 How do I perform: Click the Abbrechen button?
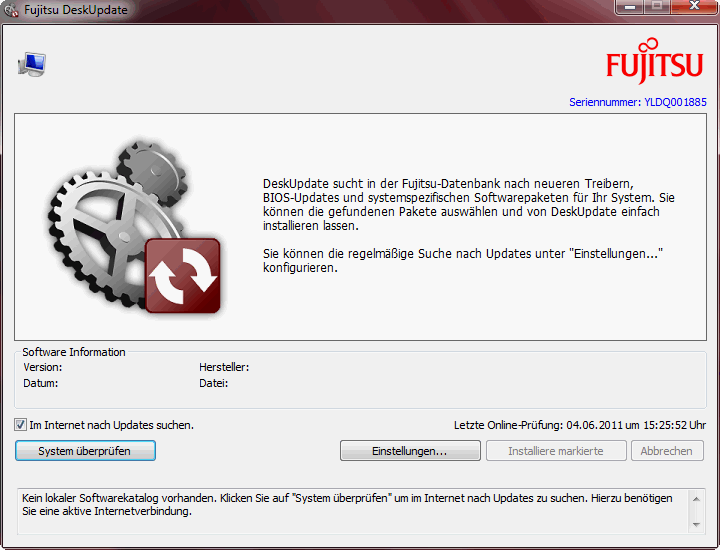(667, 451)
